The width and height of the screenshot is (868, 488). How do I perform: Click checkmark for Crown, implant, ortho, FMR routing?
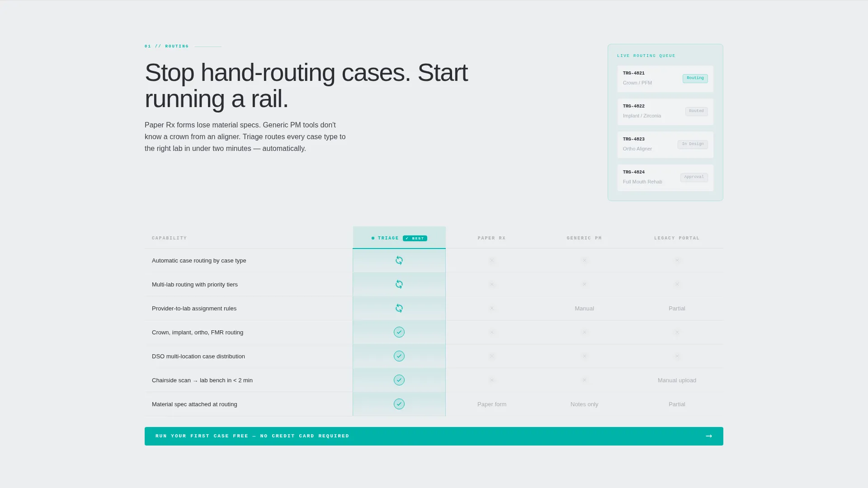pos(399,332)
